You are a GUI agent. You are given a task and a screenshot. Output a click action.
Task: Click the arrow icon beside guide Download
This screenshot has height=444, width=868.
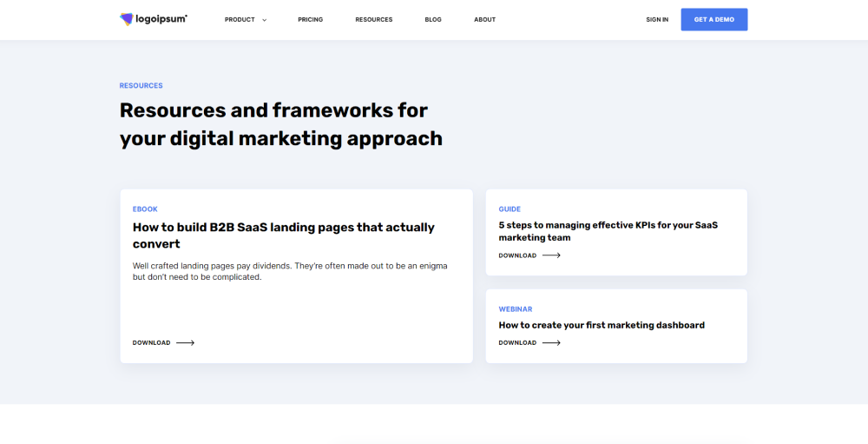(x=551, y=255)
